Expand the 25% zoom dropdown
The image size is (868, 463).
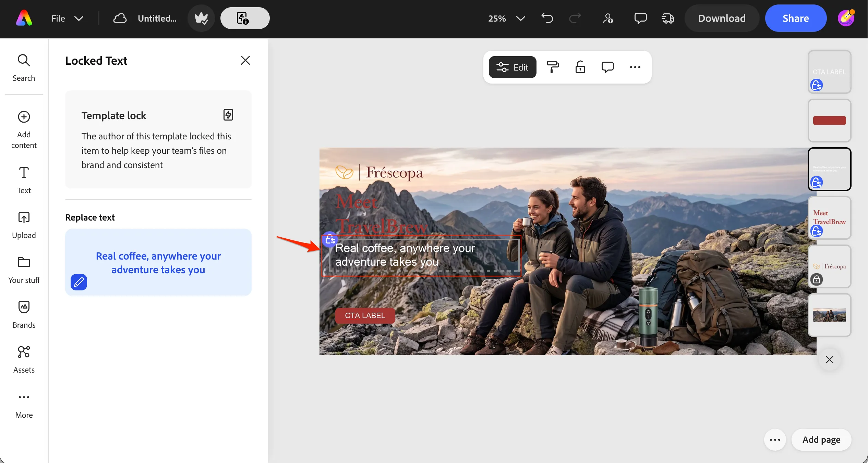pos(506,18)
